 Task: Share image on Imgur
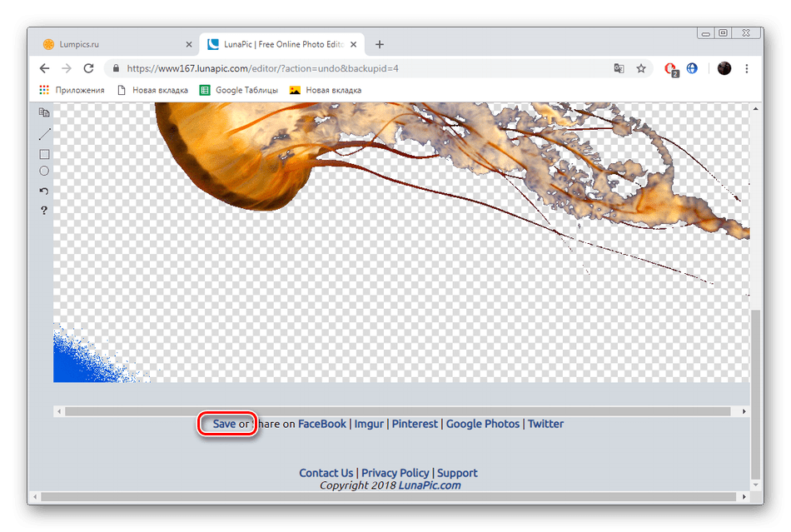click(369, 424)
